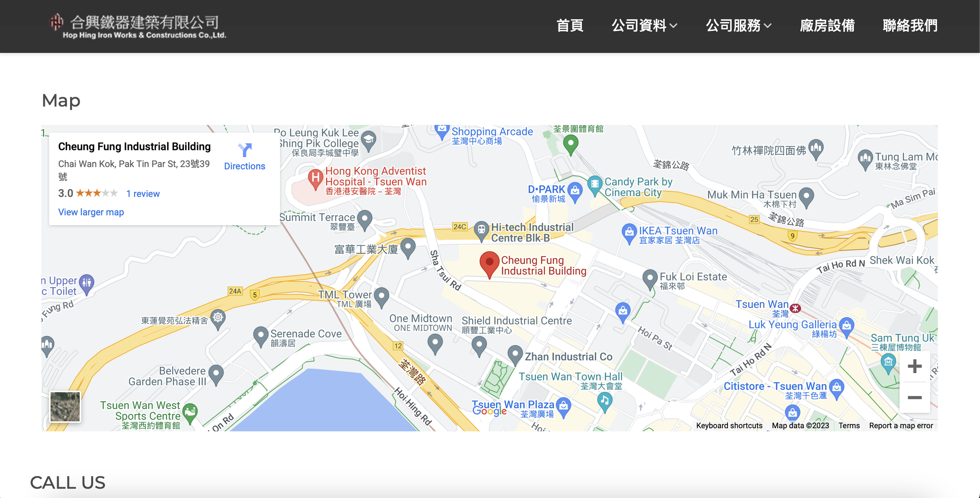Click the IKEA Tsuen Wan shopping marker
Image resolution: width=980 pixels, height=498 pixels.
pos(629,232)
